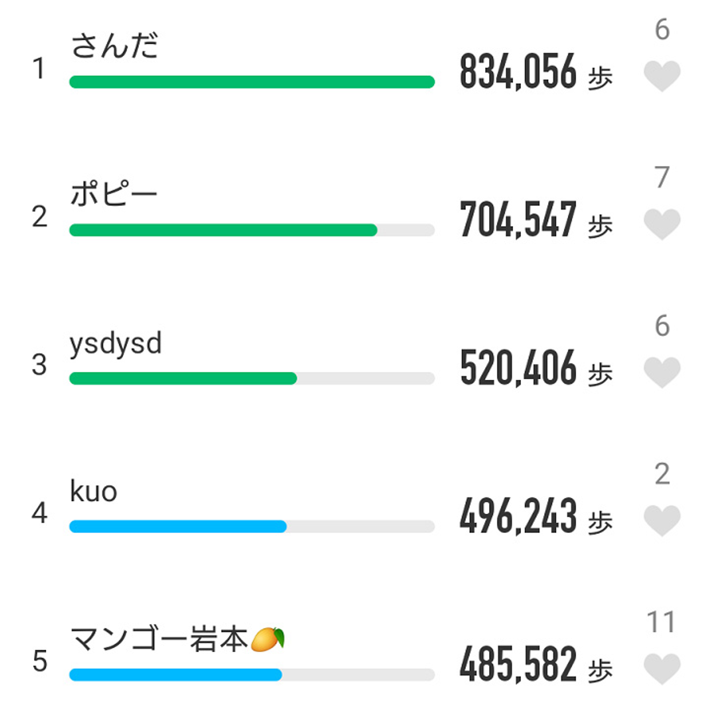Tap the heart next to ポピー
The width and height of the screenshot is (718, 728).
click(x=662, y=224)
